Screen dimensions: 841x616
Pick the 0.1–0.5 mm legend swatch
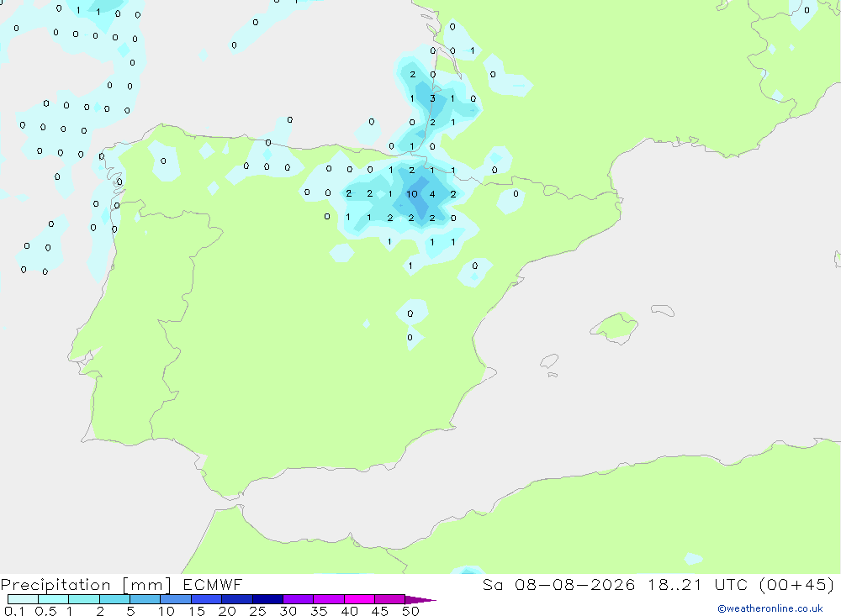click(x=23, y=599)
